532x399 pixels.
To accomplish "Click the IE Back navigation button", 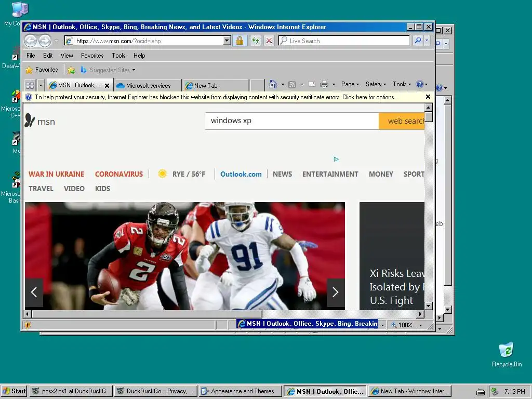I will pos(30,41).
